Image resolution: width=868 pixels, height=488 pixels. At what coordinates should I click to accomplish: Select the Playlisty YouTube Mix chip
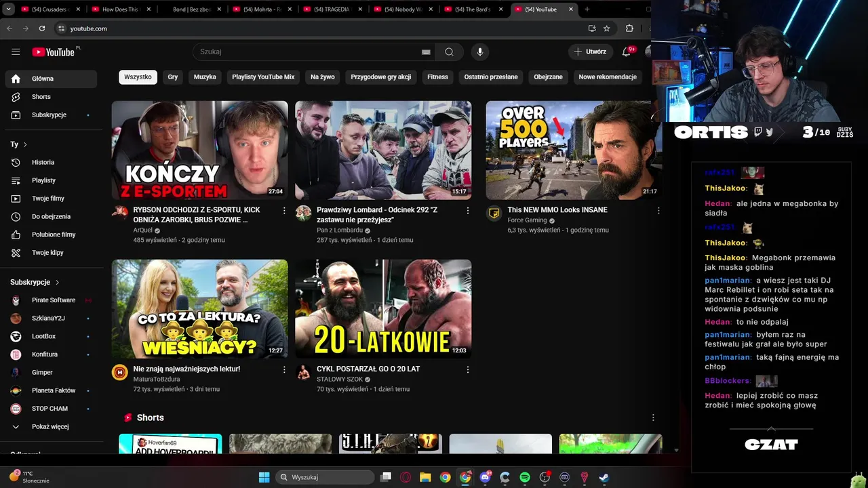pos(263,77)
